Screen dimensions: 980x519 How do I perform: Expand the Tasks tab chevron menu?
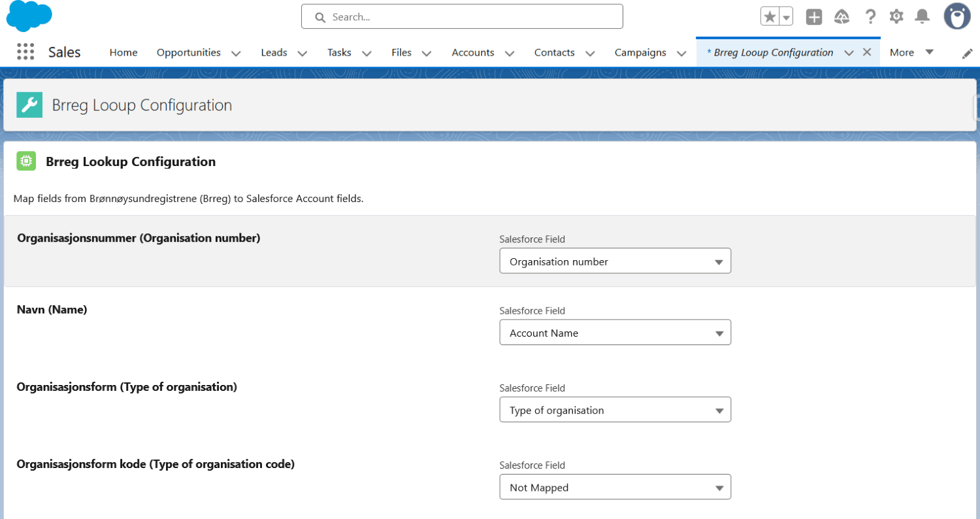367,54
